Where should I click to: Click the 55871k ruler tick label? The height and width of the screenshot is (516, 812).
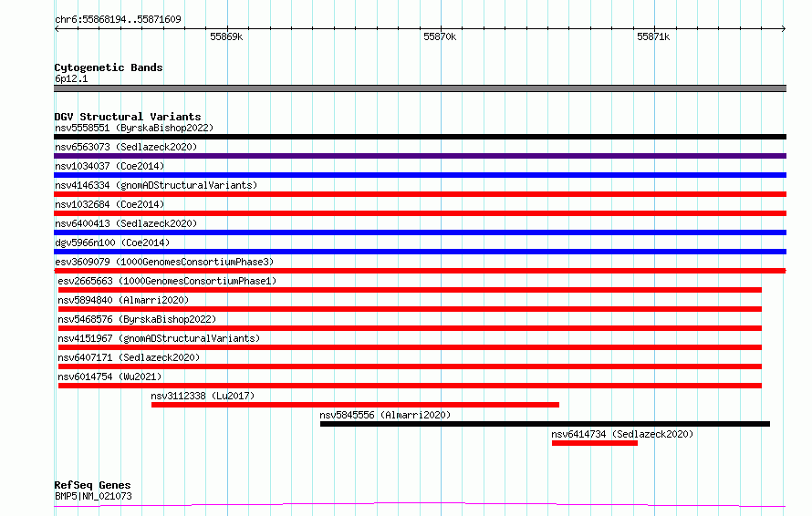[x=653, y=36]
